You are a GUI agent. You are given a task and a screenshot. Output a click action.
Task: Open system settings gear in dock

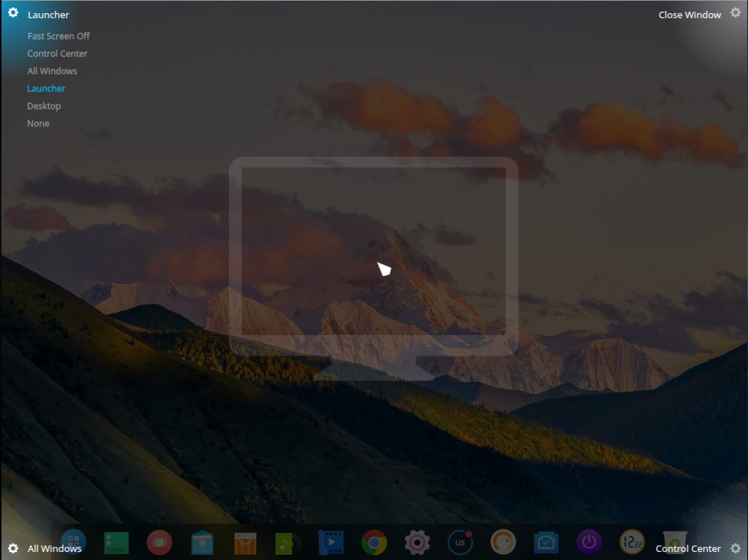point(417,542)
